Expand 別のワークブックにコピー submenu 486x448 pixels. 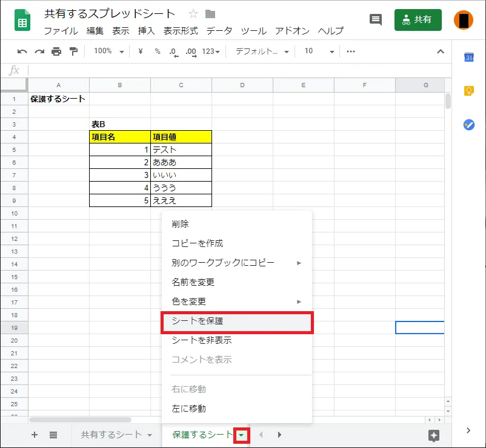237,263
